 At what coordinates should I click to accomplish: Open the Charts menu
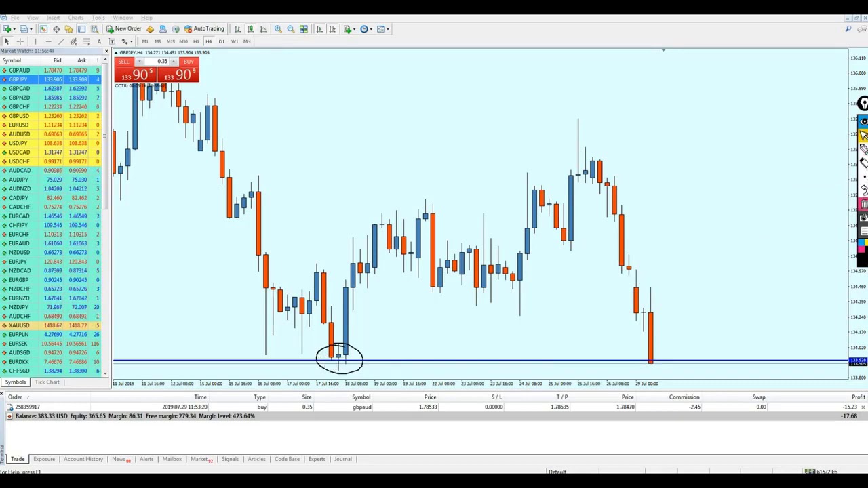pyautogui.click(x=75, y=18)
